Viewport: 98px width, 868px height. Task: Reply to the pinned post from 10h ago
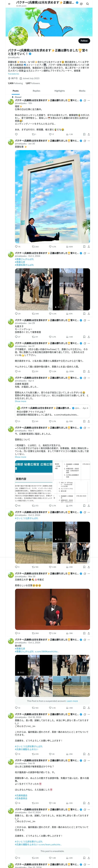click(16, 134)
